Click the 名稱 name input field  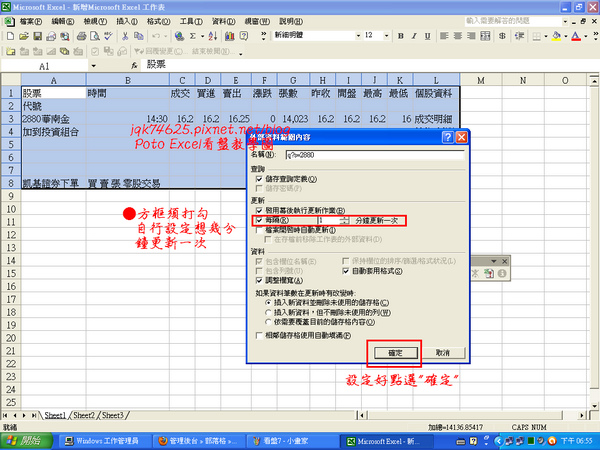[375, 155]
